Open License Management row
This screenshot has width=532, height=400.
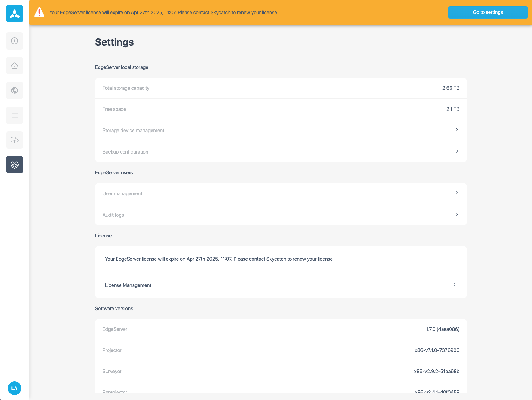pos(281,285)
